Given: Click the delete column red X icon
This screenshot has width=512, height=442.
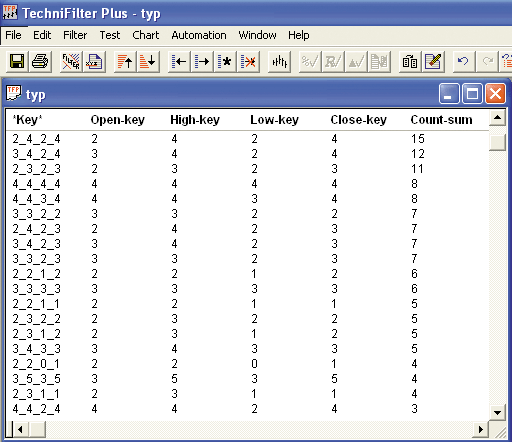Looking at the screenshot, I should pos(248,62).
